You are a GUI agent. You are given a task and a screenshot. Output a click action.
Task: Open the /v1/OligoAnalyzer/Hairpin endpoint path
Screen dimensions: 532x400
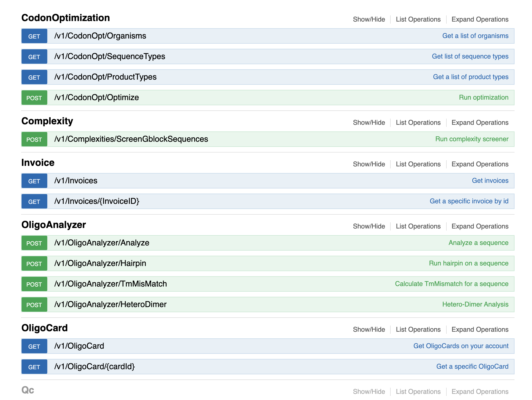100,263
